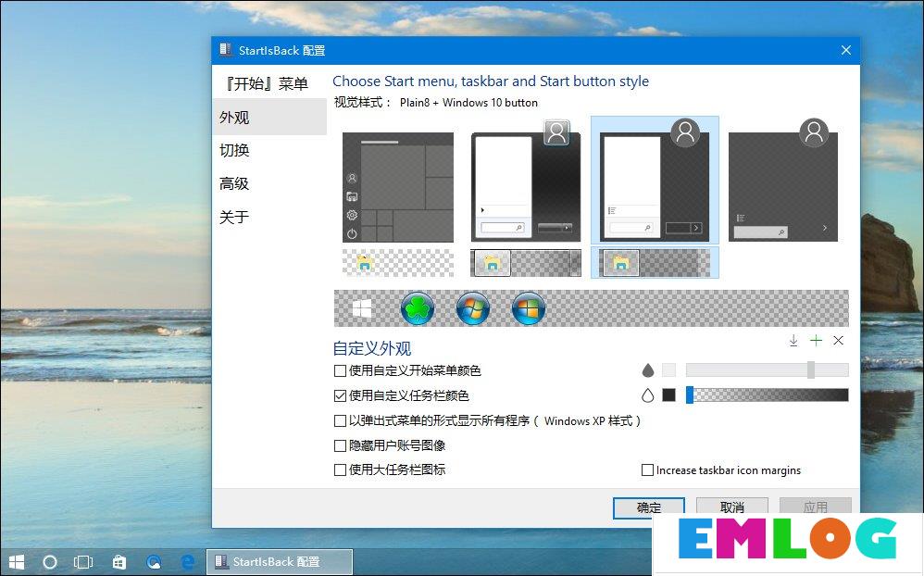Viewport: 924px width, 576px height.
Task: Open Windows Start button on taskbar
Action: [x=17, y=562]
